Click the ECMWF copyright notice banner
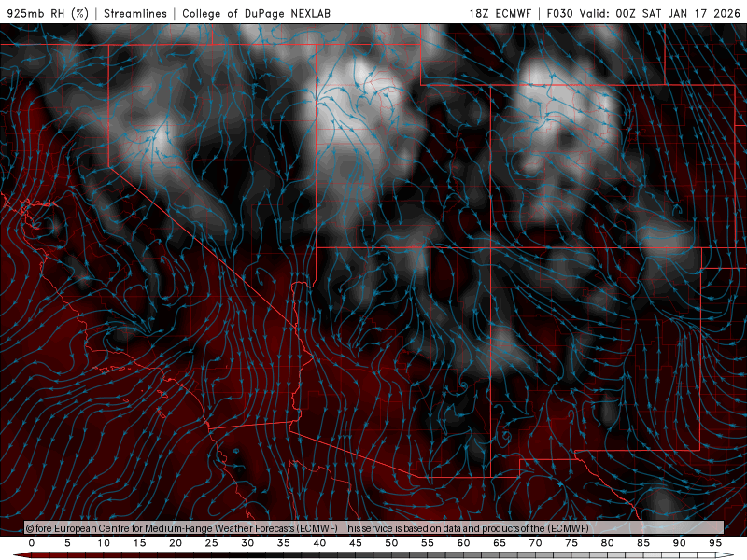 pos(374,528)
